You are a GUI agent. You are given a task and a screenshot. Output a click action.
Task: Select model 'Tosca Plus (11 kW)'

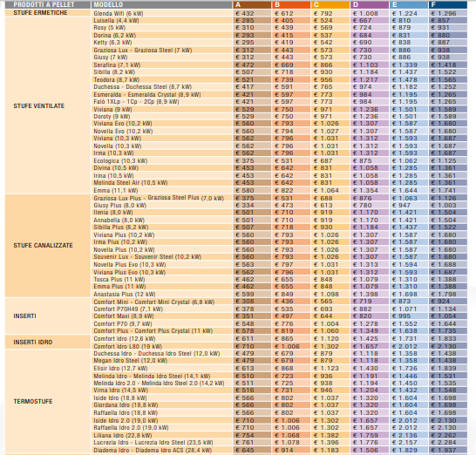[x=119, y=280]
